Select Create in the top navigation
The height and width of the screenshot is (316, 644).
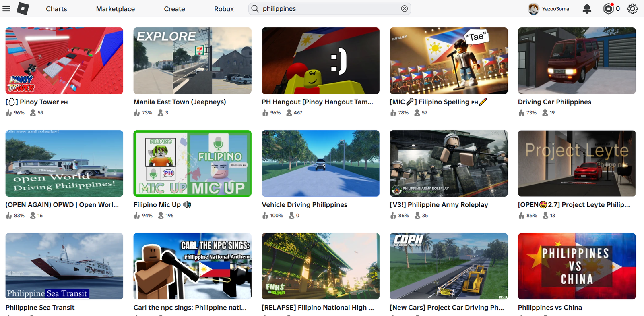(x=174, y=9)
